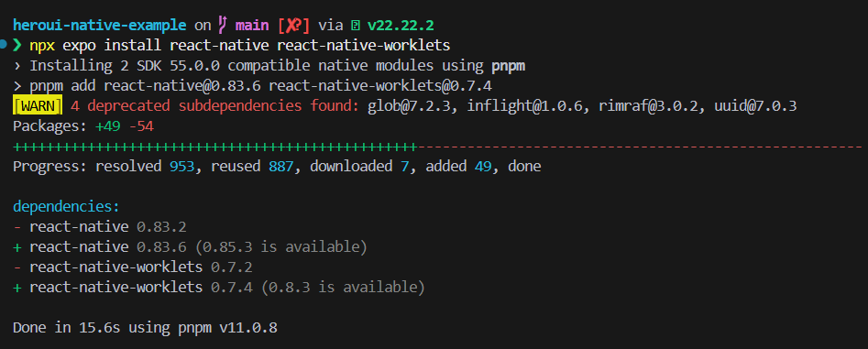Image resolution: width=868 pixels, height=349 pixels.
Task: Click the green prompt chevron
Action: click(x=17, y=45)
